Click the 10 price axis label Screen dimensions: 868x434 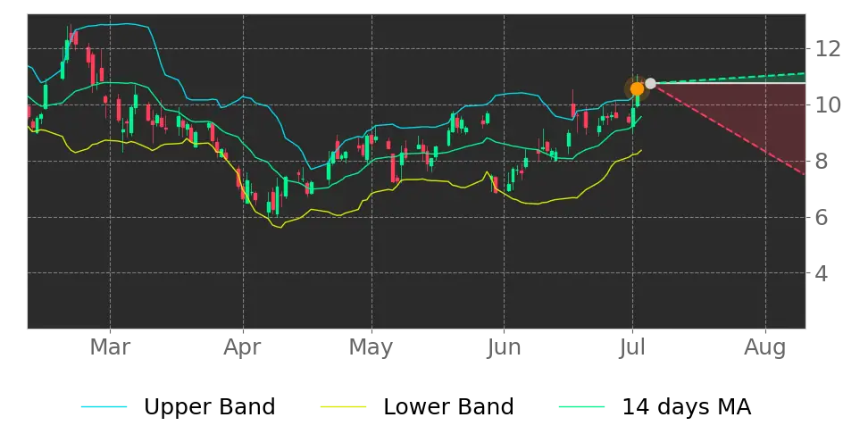tap(828, 104)
